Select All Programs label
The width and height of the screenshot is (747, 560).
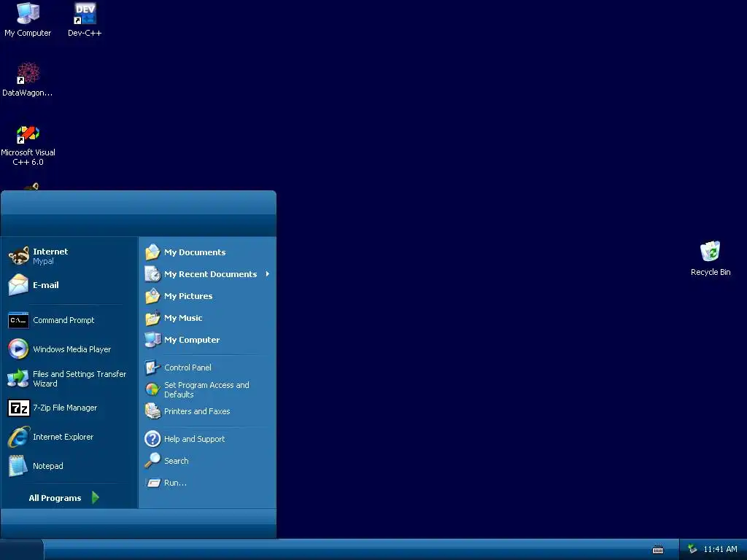pos(55,498)
